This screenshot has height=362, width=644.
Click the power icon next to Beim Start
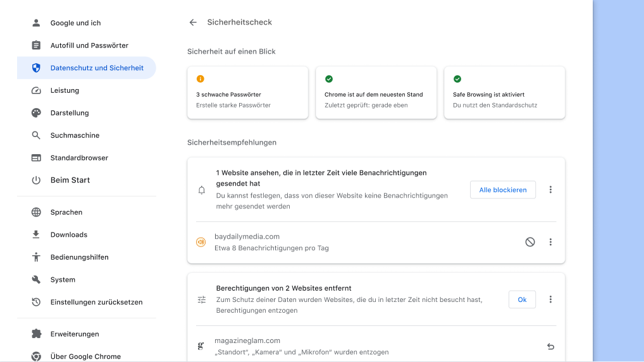pos(36,180)
